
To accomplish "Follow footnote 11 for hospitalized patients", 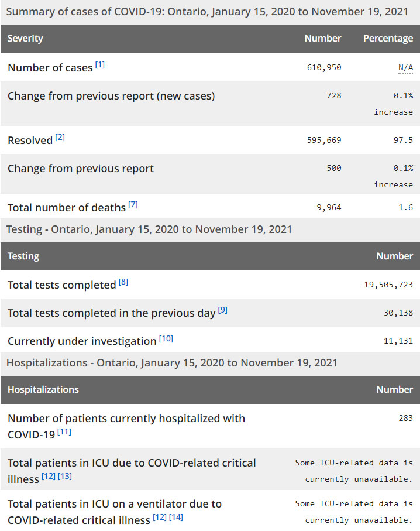I will [x=64, y=432].
